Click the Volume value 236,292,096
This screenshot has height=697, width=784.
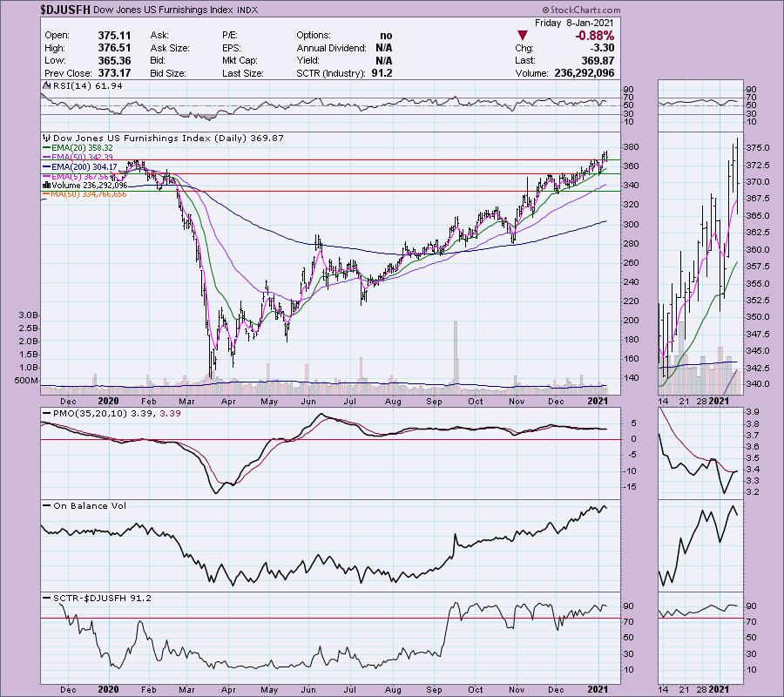point(584,73)
